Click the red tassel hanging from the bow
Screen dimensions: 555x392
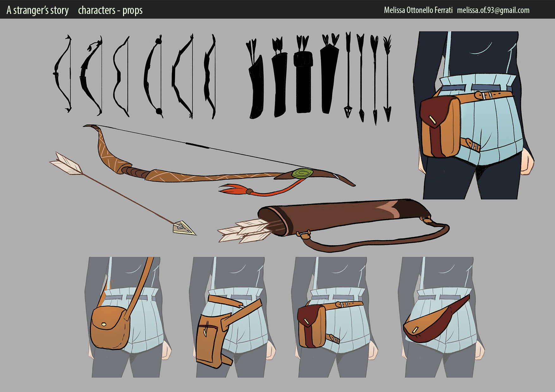click(x=234, y=189)
